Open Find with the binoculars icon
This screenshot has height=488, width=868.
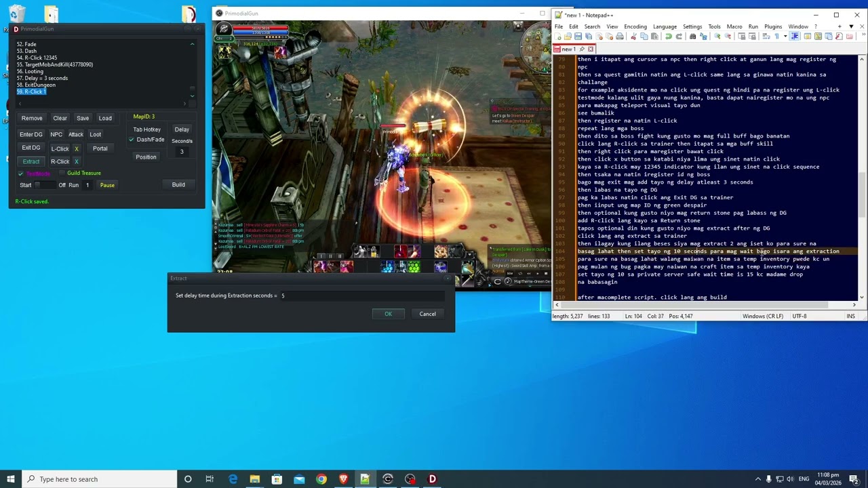point(692,36)
